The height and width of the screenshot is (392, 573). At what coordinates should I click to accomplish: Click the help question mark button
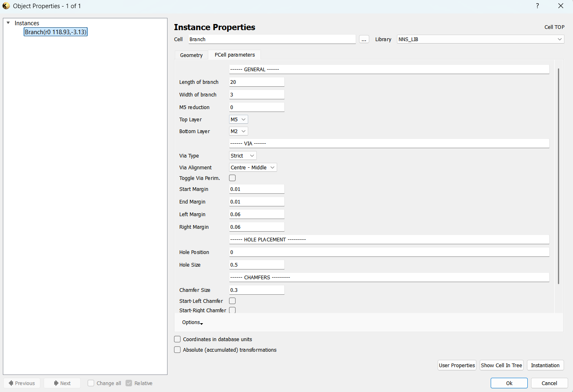[x=537, y=6]
